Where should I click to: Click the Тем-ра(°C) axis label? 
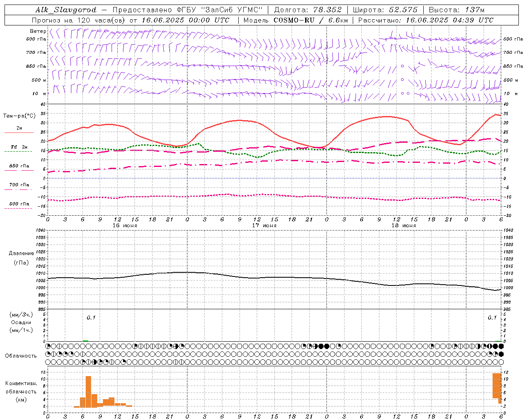(x=19, y=116)
